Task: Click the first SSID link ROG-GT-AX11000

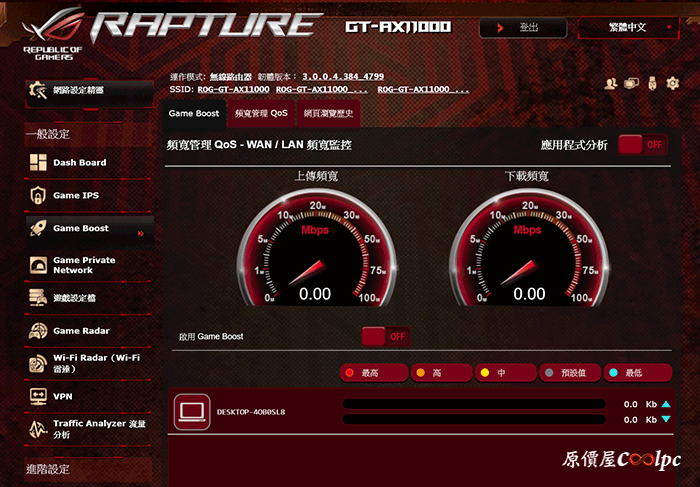Action: click(x=233, y=89)
